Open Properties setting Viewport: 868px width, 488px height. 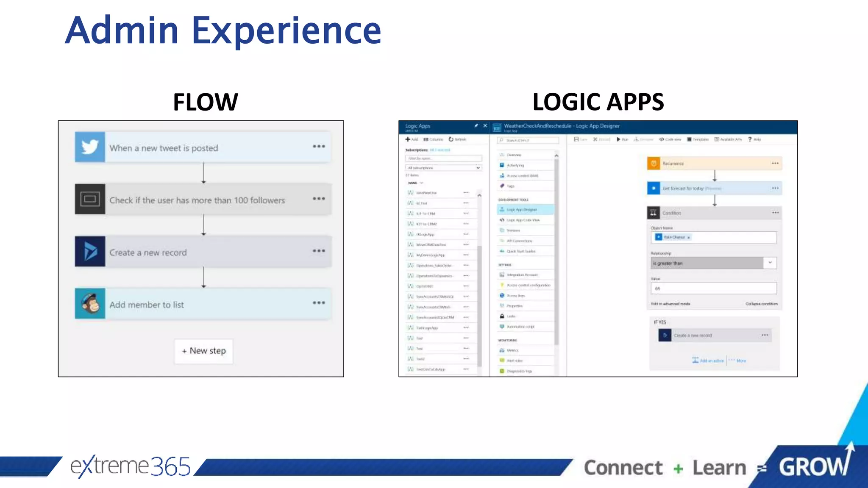click(526, 306)
